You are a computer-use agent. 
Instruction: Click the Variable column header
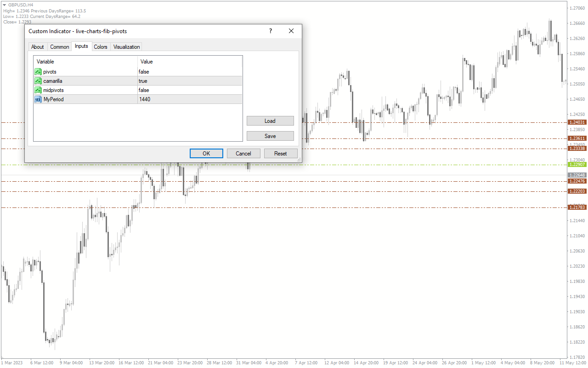pyautogui.click(x=85, y=62)
